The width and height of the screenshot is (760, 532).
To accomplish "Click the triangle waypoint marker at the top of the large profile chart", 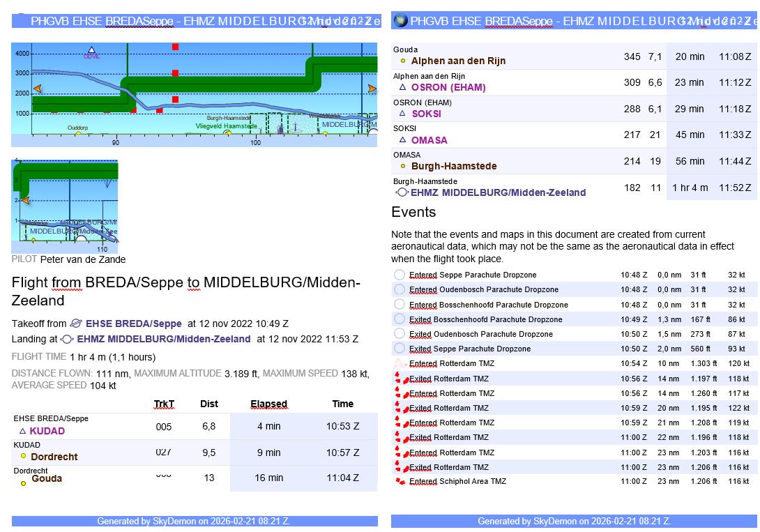I will [x=91, y=50].
